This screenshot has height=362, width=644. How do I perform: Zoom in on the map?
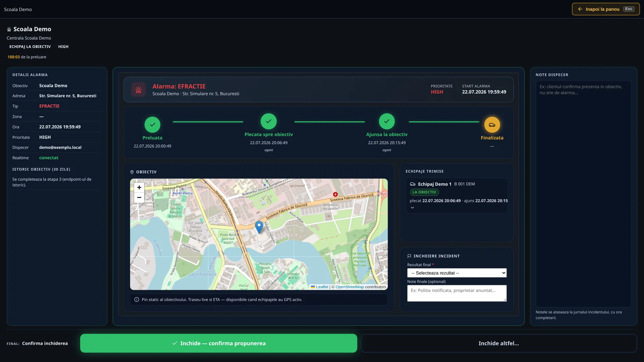coord(139,187)
